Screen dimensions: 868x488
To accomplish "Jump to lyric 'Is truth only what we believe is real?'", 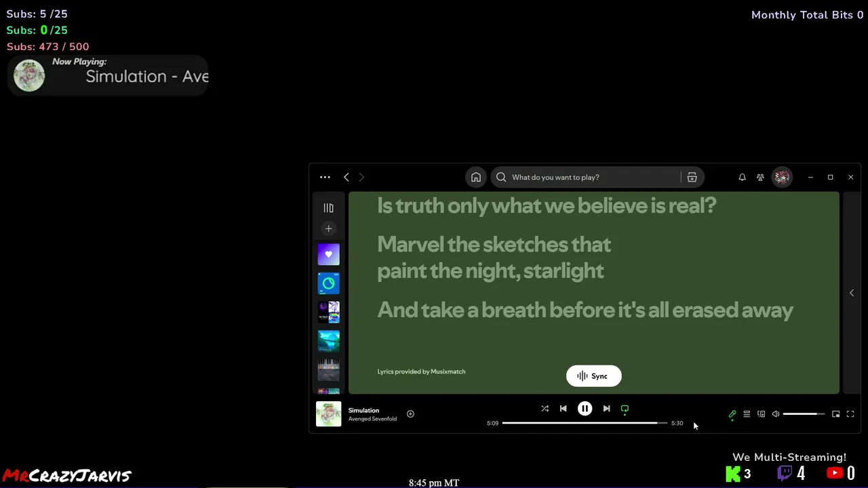I will 547,205.
